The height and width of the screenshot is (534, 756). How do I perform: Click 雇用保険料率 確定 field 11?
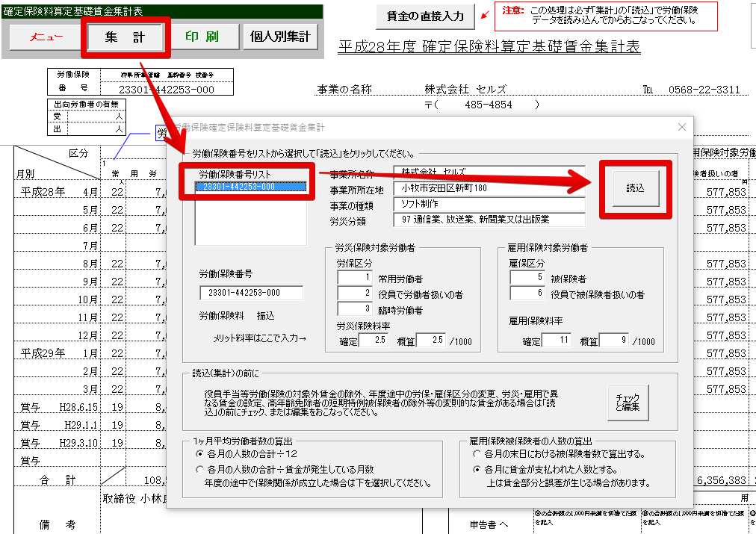point(557,341)
